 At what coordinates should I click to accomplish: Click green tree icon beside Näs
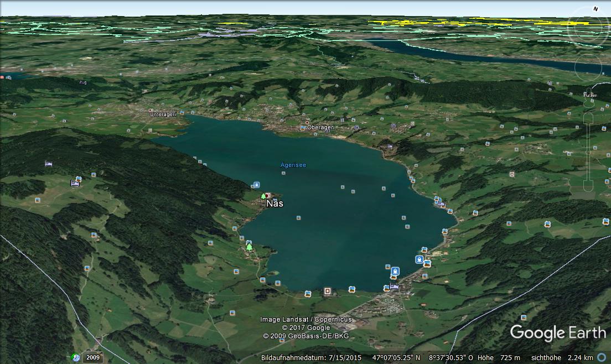pos(263,196)
